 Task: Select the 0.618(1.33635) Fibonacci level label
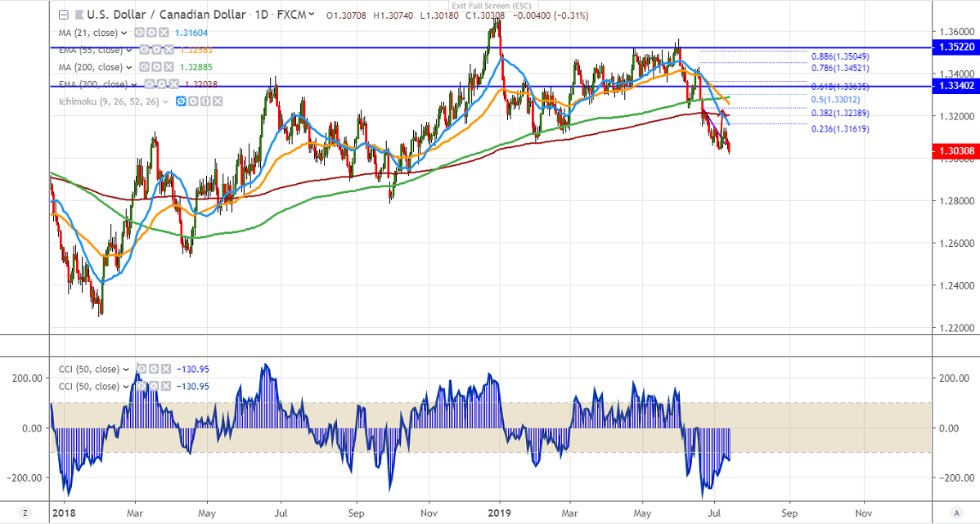coord(840,87)
